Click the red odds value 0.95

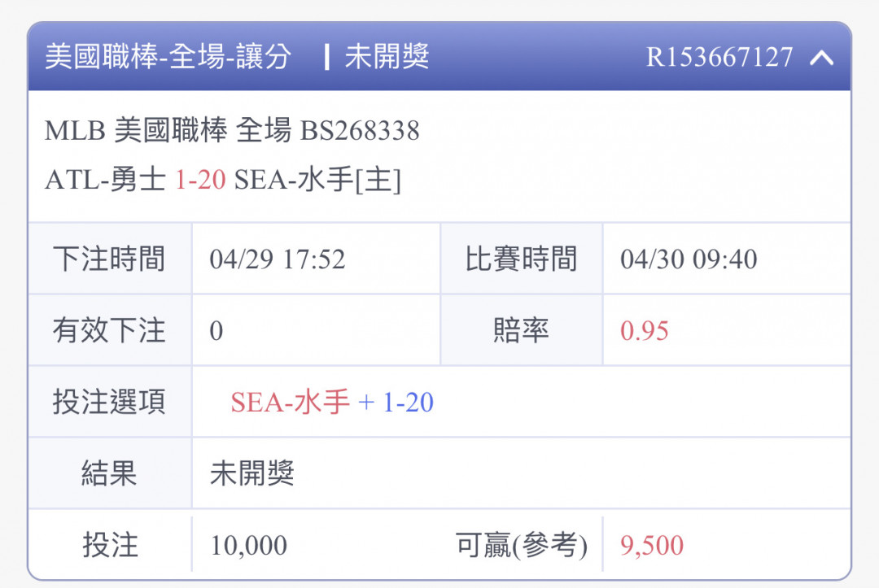[644, 331]
